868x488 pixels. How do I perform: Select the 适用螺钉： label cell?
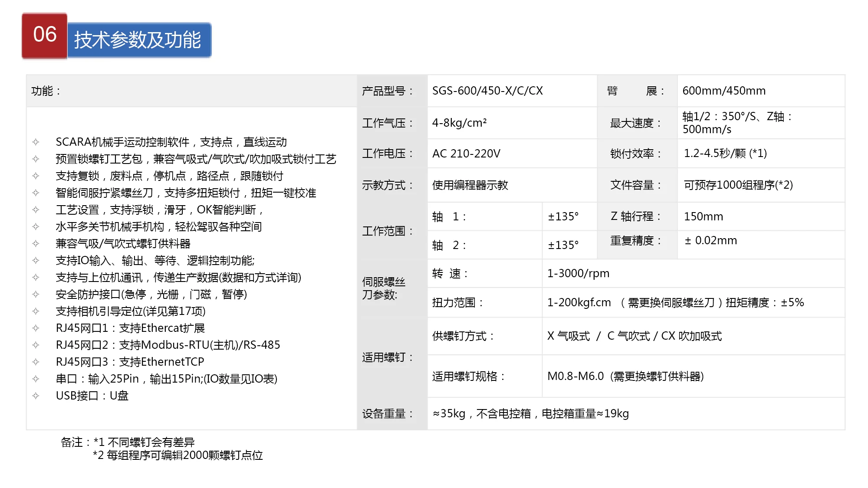click(x=392, y=357)
